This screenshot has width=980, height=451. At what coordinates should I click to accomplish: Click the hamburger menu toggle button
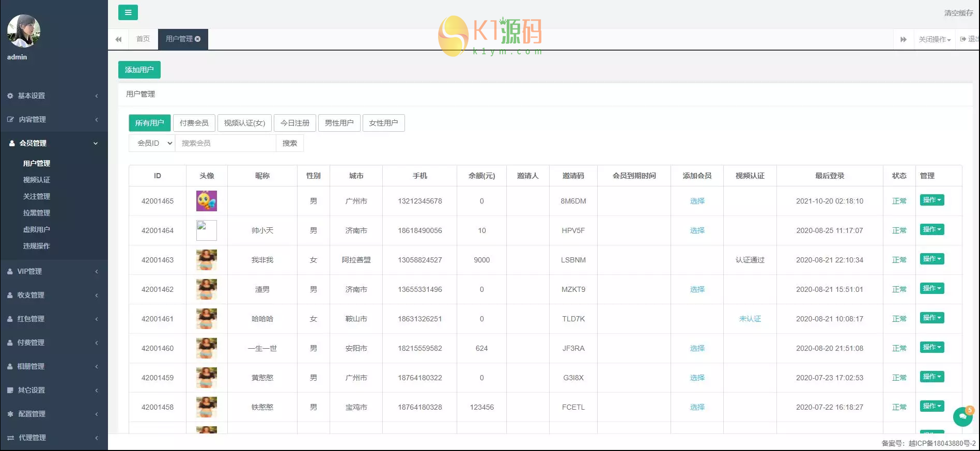pyautogui.click(x=128, y=12)
